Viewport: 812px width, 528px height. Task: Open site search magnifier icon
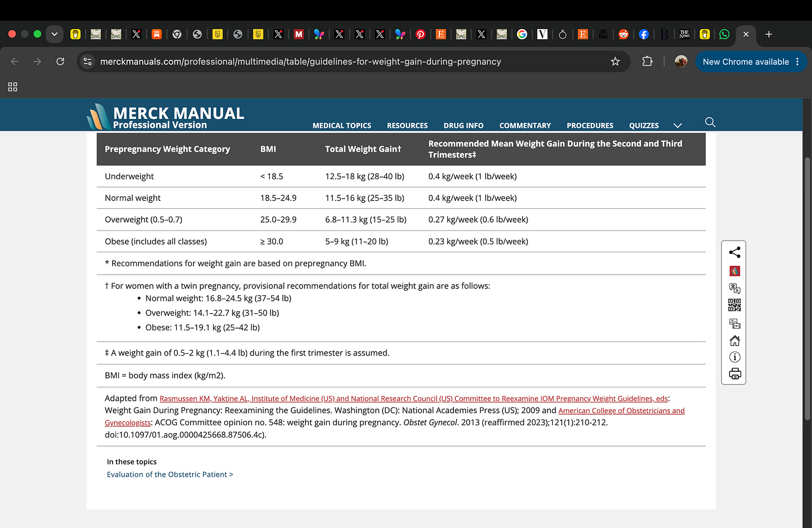coord(710,122)
